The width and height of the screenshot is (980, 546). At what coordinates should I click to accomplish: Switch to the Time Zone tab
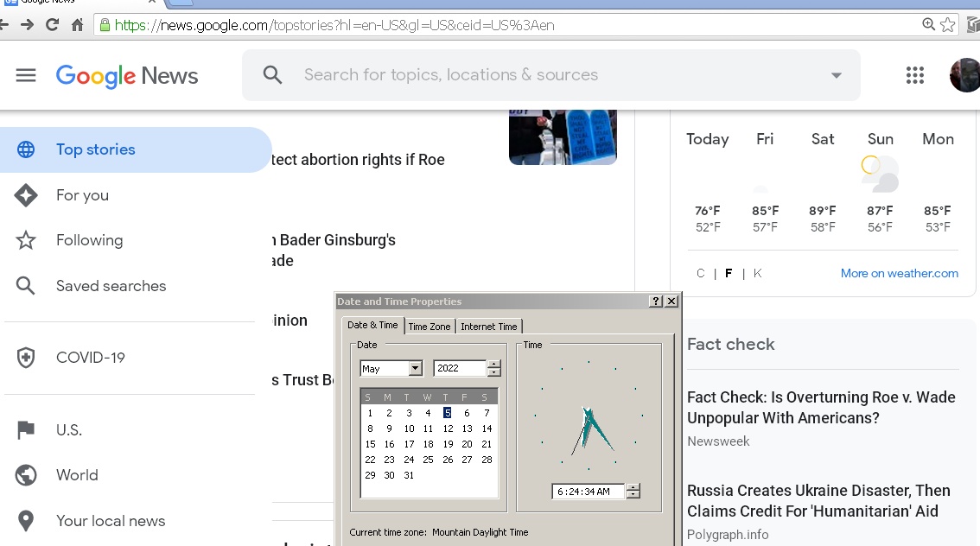[x=430, y=327]
